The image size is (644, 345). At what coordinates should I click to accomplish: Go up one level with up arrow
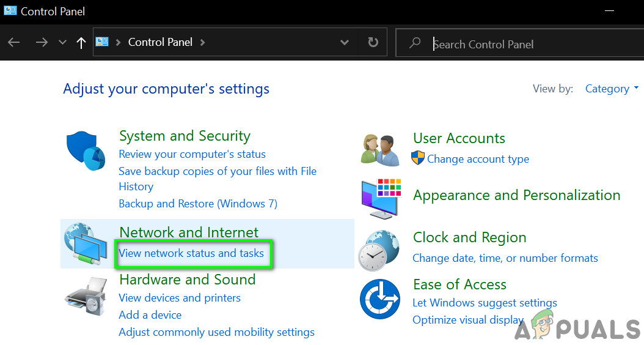81,43
